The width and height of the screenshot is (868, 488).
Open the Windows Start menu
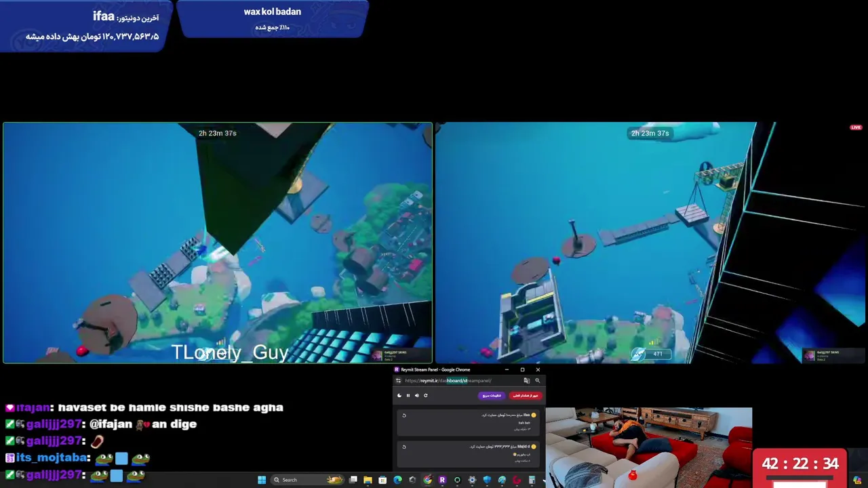tap(262, 480)
